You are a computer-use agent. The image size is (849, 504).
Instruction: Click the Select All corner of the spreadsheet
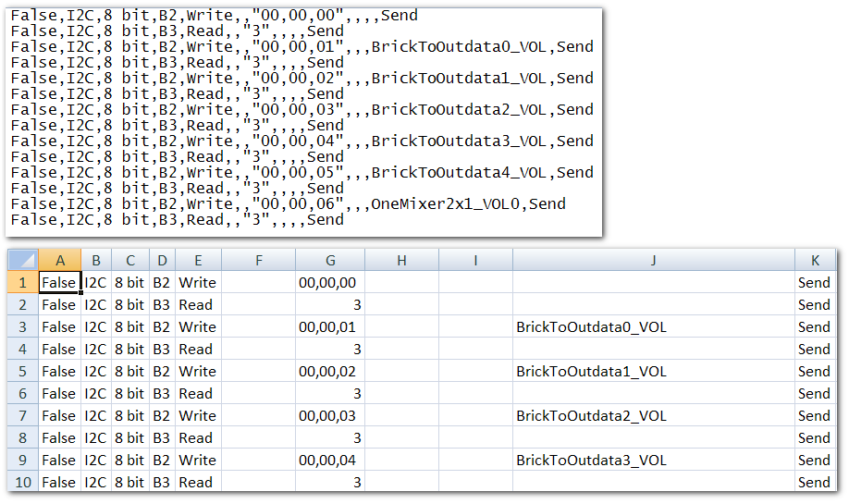point(22,261)
